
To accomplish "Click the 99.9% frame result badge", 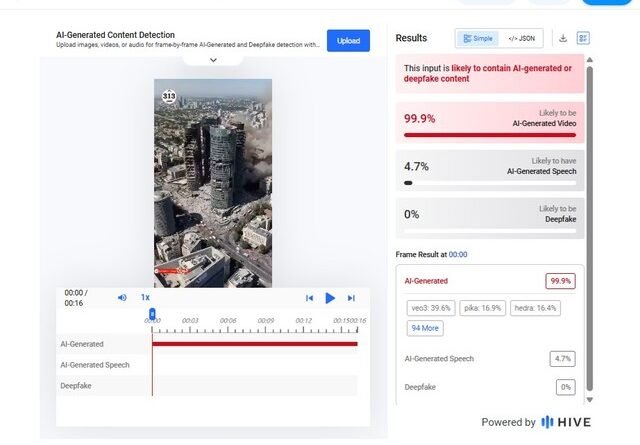I will pos(560,281).
